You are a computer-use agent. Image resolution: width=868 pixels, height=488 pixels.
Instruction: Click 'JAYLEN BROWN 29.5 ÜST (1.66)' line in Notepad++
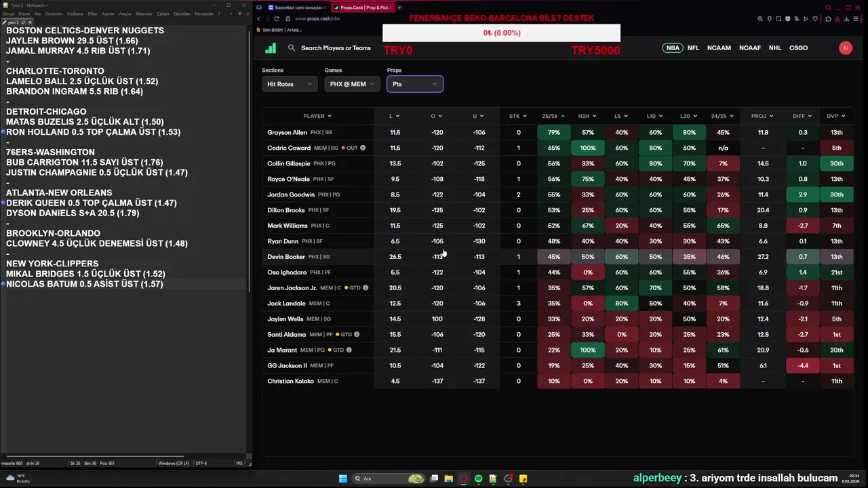pos(72,41)
